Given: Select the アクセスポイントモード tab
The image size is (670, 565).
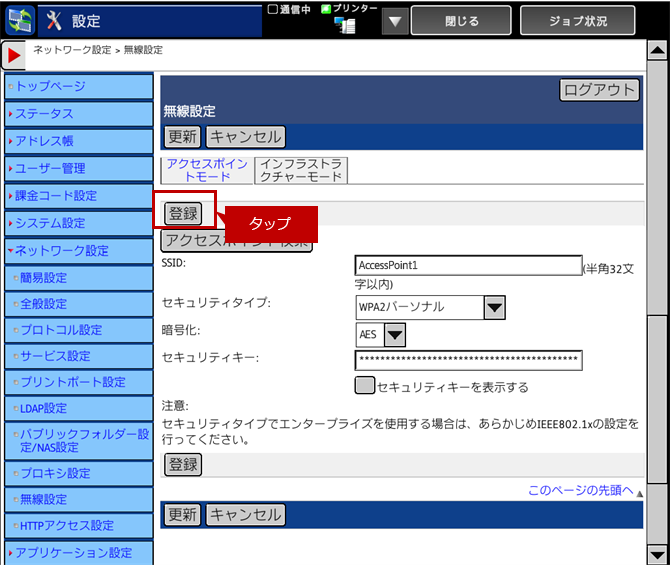Looking at the screenshot, I should click(x=206, y=170).
